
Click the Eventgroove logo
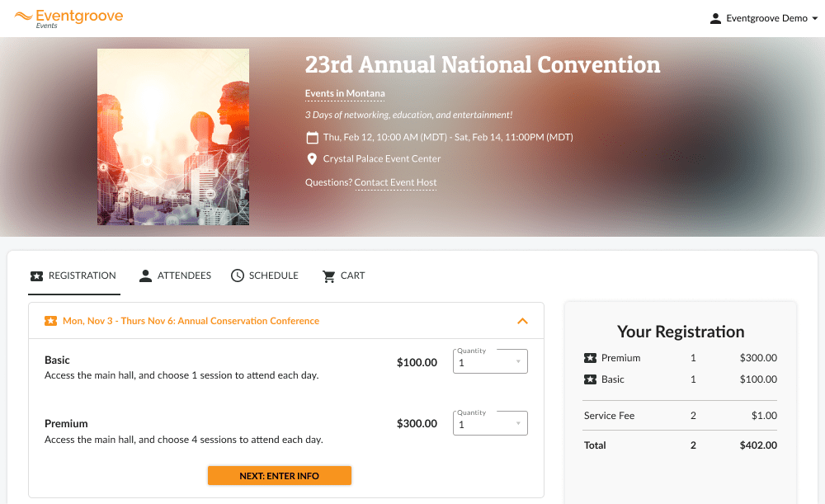[69, 18]
